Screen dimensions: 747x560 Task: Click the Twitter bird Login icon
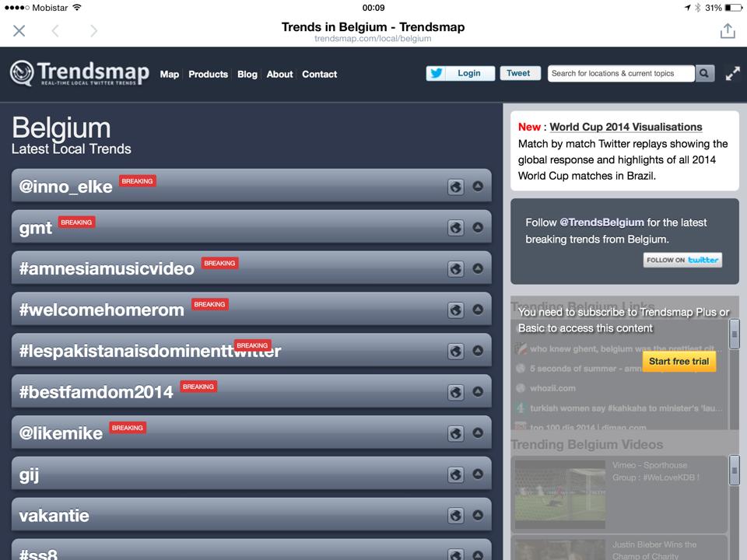pyautogui.click(x=436, y=73)
